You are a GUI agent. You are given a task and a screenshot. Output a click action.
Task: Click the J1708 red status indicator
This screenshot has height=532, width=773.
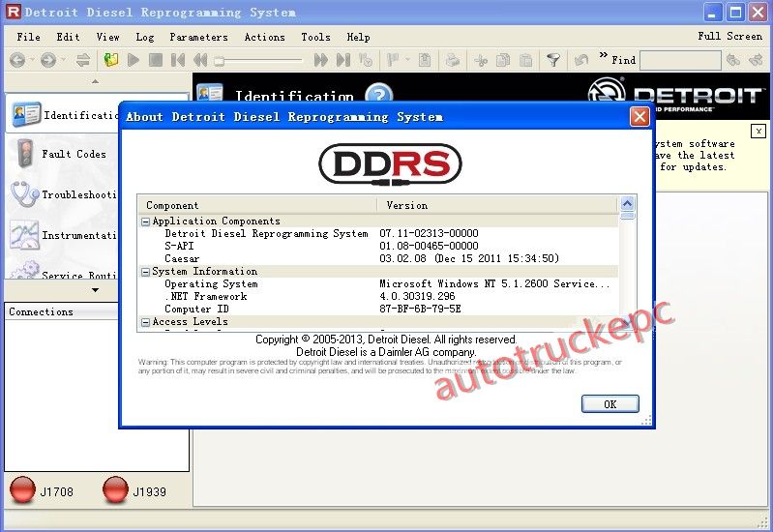[22, 490]
